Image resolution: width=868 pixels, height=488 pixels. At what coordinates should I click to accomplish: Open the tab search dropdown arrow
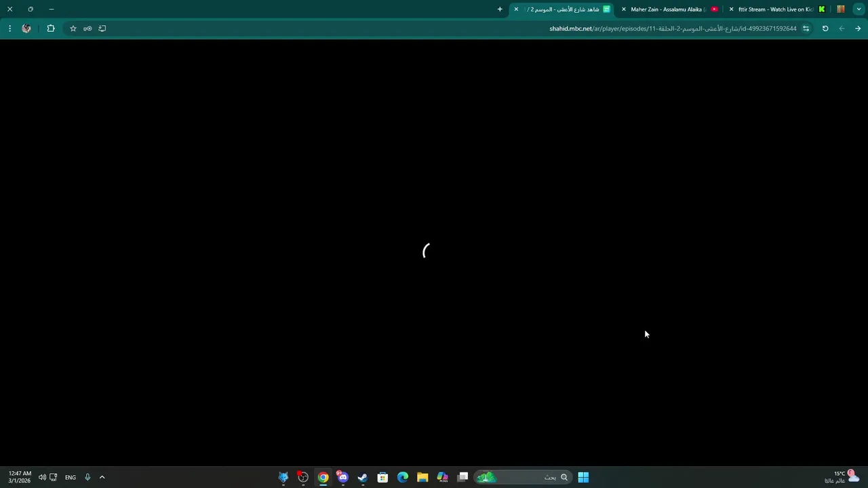[x=859, y=9]
